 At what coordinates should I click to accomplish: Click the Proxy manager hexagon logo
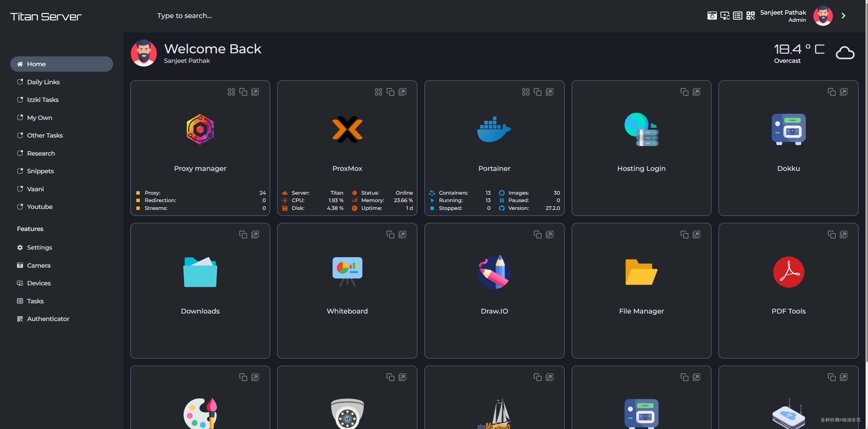click(x=200, y=129)
